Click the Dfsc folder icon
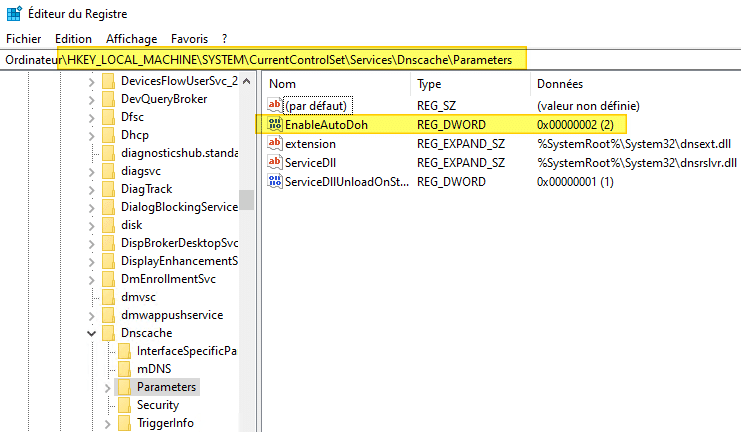 pyautogui.click(x=109, y=117)
